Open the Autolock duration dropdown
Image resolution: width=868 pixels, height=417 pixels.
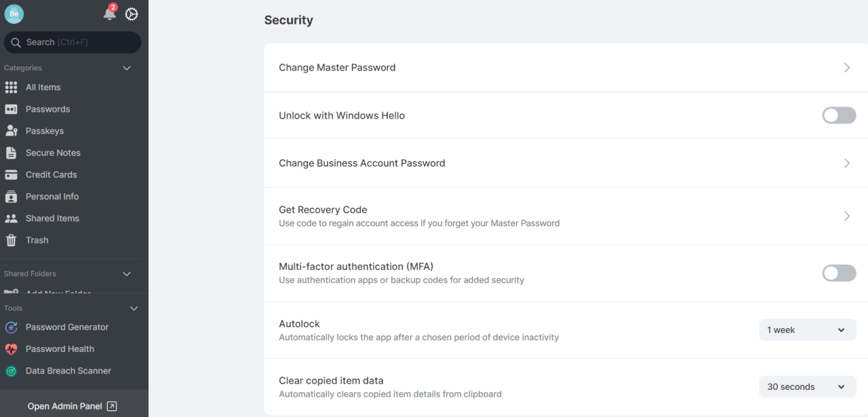tap(807, 330)
